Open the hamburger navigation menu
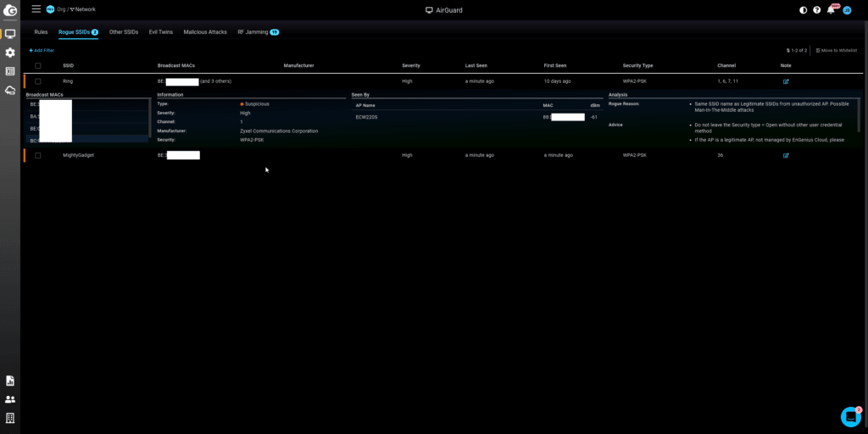This screenshot has height=434, width=868. pos(36,9)
